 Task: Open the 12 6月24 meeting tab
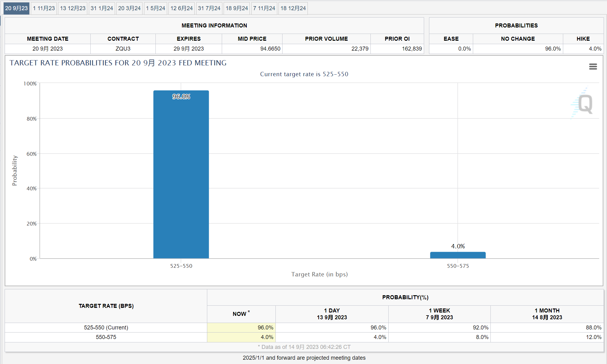[x=181, y=8]
